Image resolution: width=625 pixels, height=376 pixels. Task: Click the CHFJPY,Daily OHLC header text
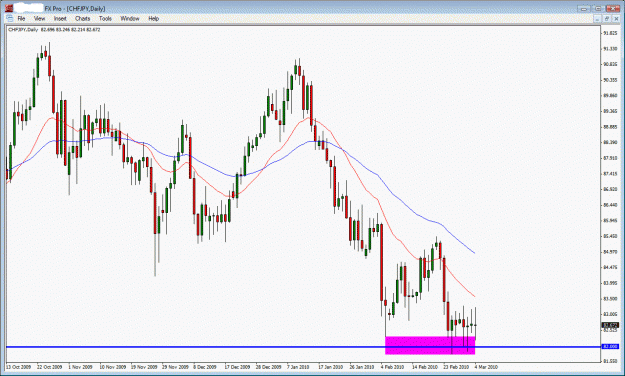[x=55, y=30]
